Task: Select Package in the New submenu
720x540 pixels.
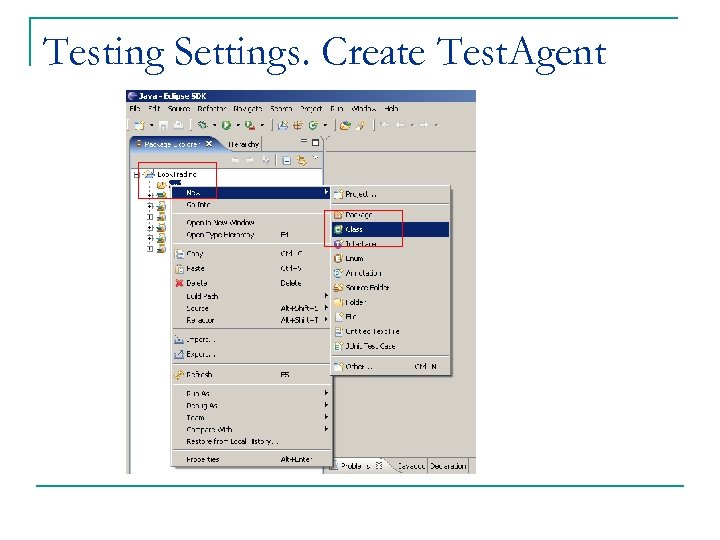Action: click(x=390, y=215)
